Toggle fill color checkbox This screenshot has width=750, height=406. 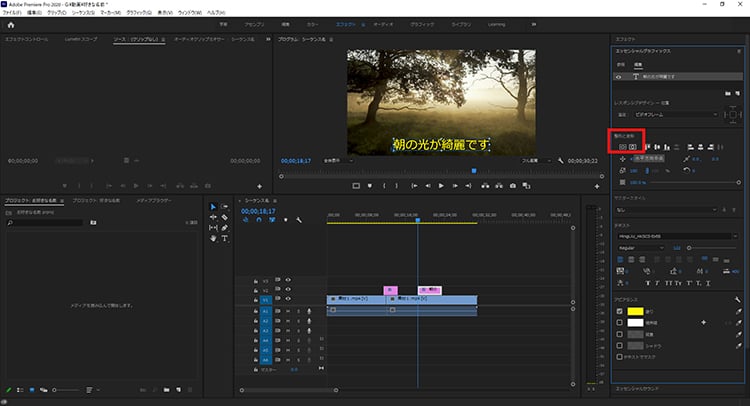click(x=620, y=311)
